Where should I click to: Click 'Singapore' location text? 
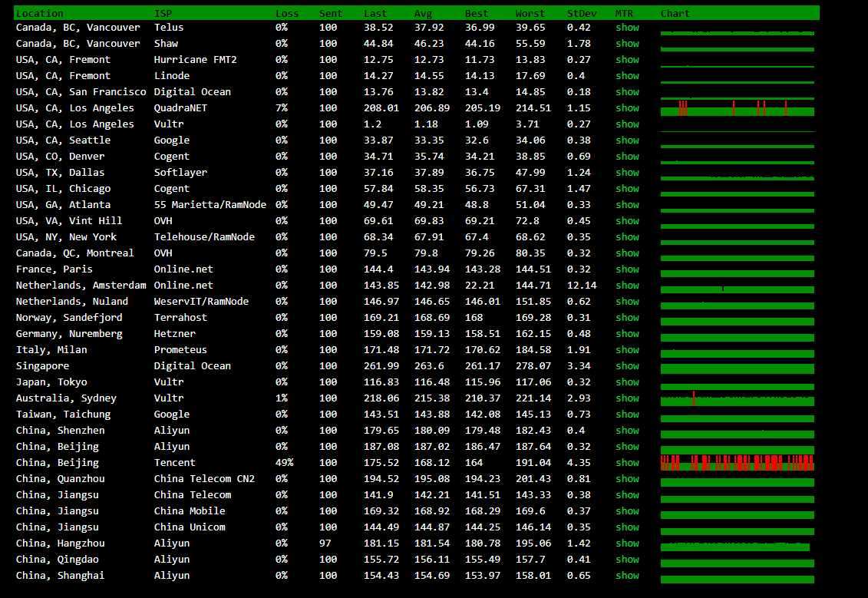[x=43, y=365]
